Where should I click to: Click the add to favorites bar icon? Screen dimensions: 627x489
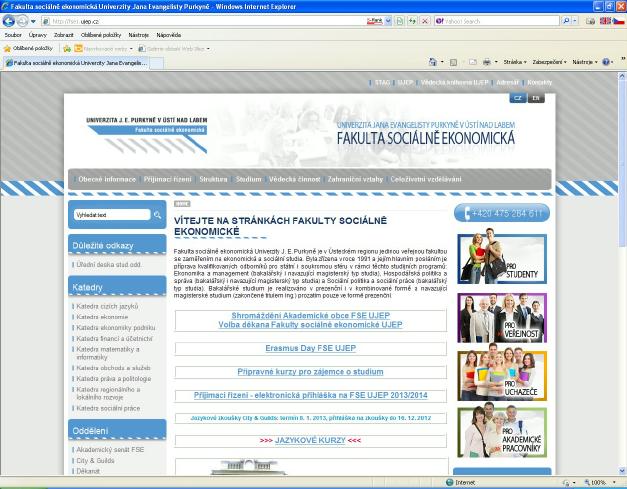coord(67,48)
